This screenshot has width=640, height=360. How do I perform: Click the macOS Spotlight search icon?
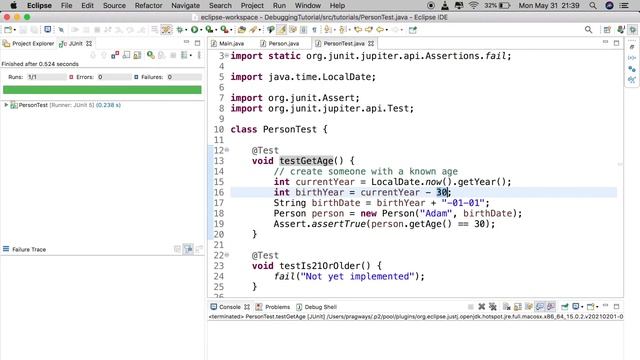(593, 6)
